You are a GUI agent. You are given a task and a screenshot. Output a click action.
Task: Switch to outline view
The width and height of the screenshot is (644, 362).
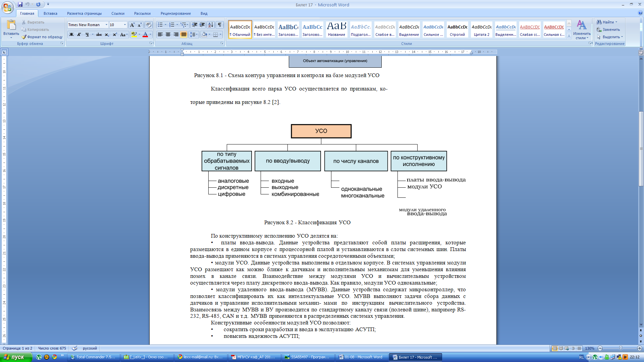[x=573, y=349]
